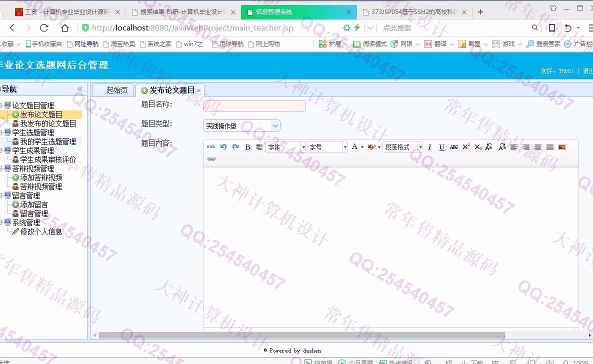The width and height of the screenshot is (593, 364).
Task: Open highlight color picker arrow
Action: [x=379, y=147]
